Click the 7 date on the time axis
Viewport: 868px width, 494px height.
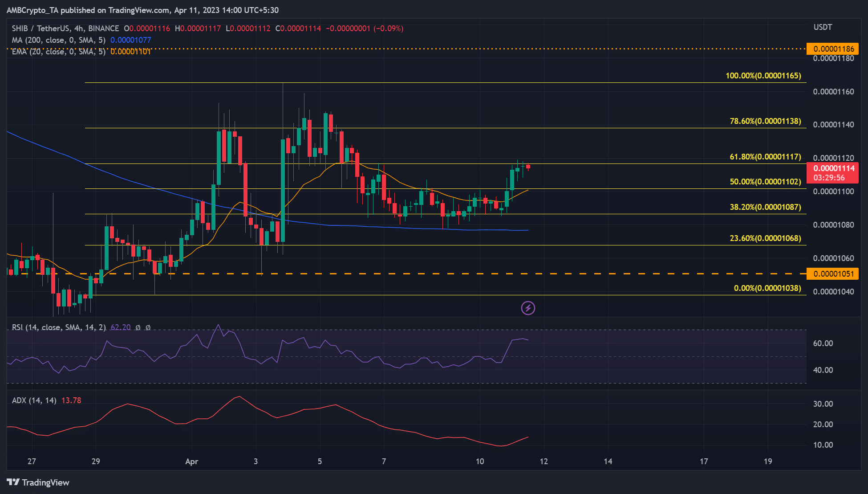(x=384, y=461)
